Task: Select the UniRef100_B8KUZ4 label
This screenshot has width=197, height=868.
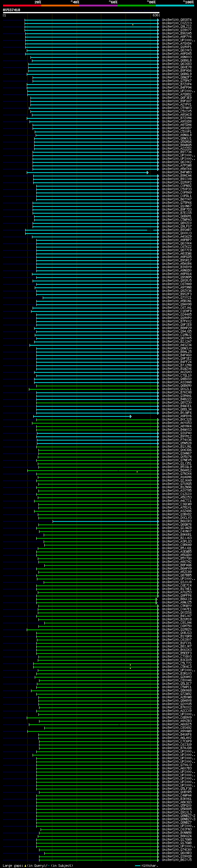Action: tap(177, 836)
